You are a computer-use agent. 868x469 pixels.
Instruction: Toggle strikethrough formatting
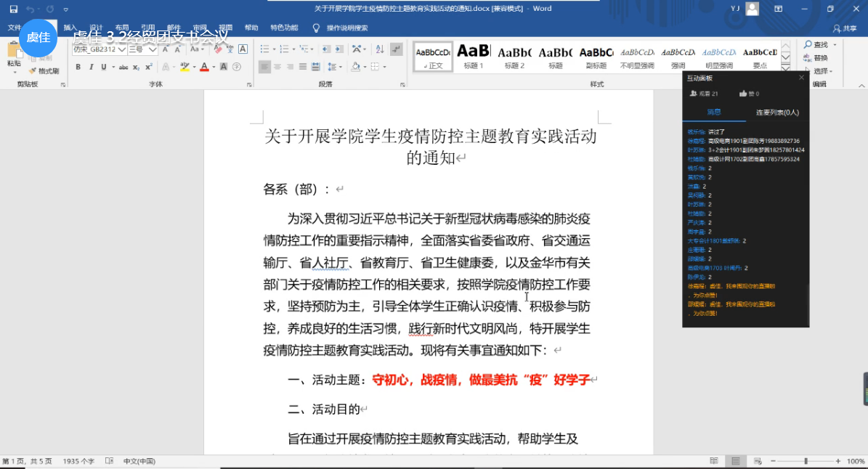(123, 67)
